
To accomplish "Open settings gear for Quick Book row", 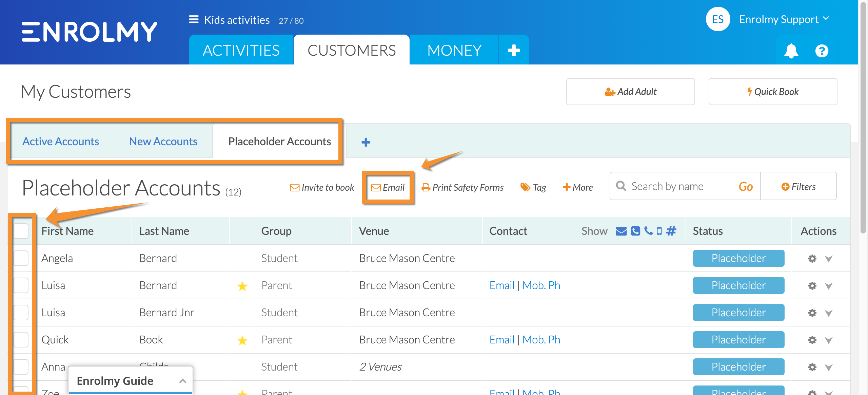I will pyautogui.click(x=812, y=340).
